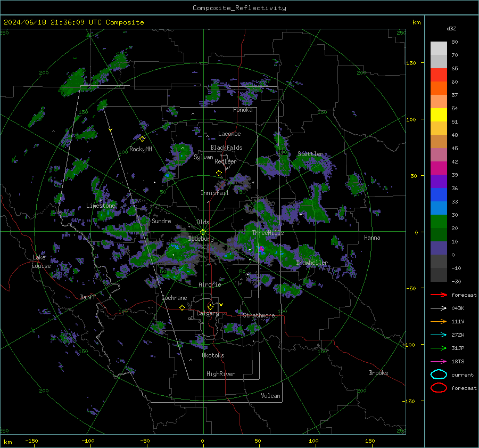Click the magenta 18TS arrow in legend
This screenshot has height=448, width=479.
tap(439, 362)
